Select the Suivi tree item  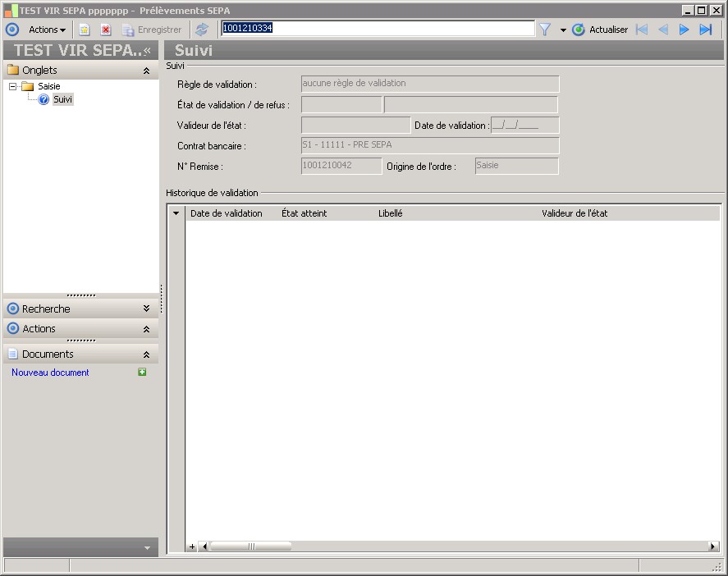coord(62,99)
